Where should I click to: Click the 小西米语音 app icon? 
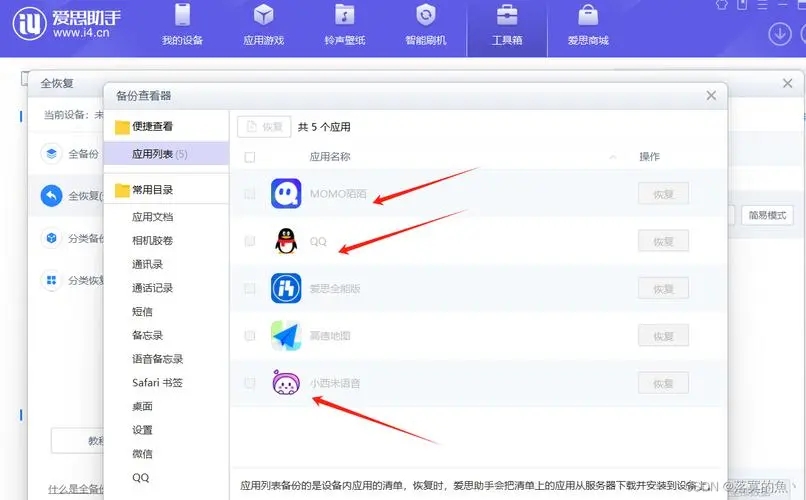click(x=286, y=383)
